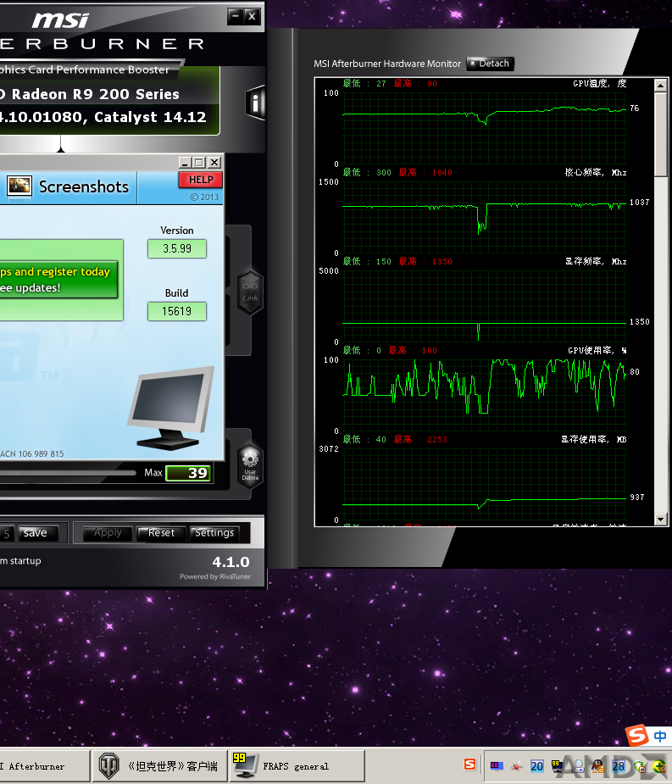Viewport: 672px width, 784px height.
Task: Switch to FRAPS general taskbar button
Action: [297, 766]
